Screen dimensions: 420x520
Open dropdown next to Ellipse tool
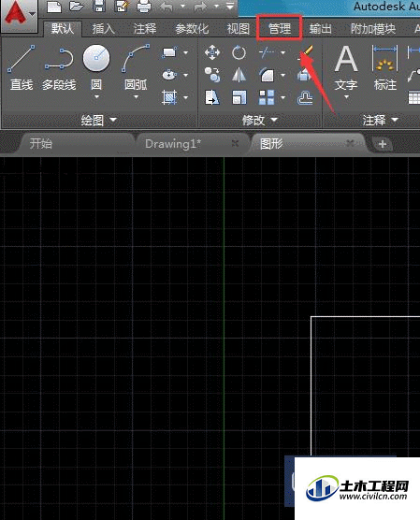click(x=186, y=75)
